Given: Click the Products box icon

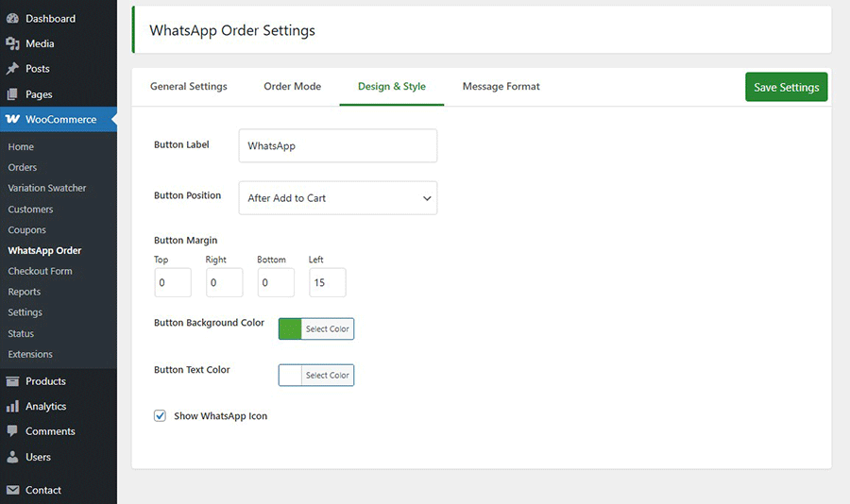Looking at the screenshot, I should point(12,381).
